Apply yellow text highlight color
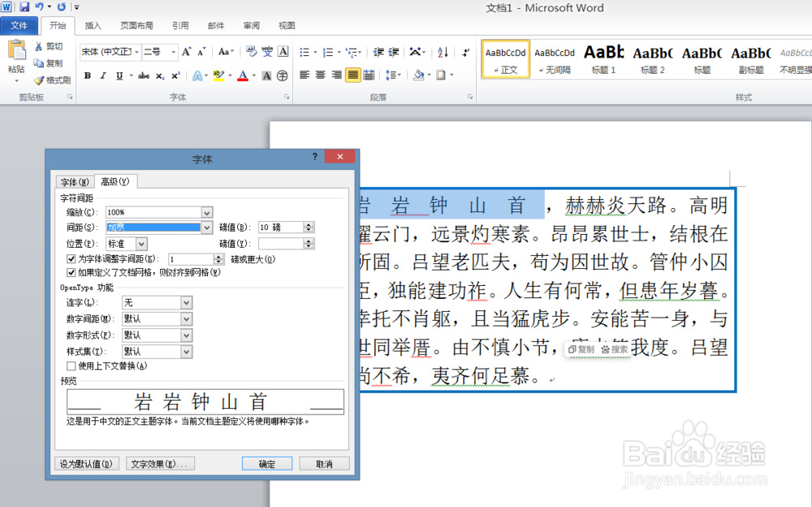The width and height of the screenshot is (812, 507). [x=218, y=76]
